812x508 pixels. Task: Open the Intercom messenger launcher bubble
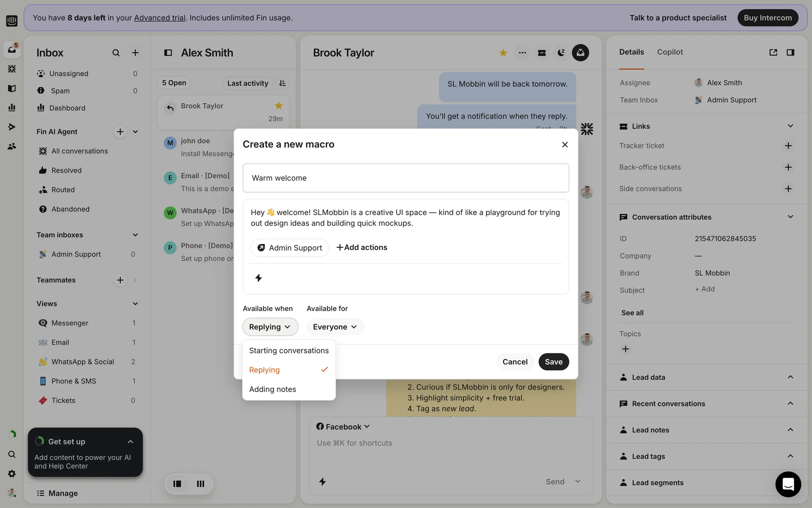788,484
